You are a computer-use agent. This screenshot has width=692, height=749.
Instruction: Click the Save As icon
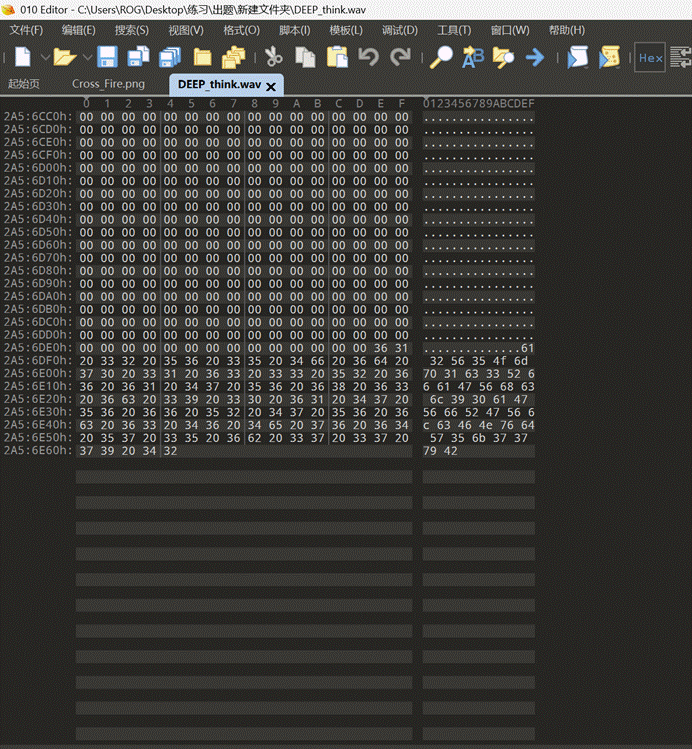(x=138, y=57)
